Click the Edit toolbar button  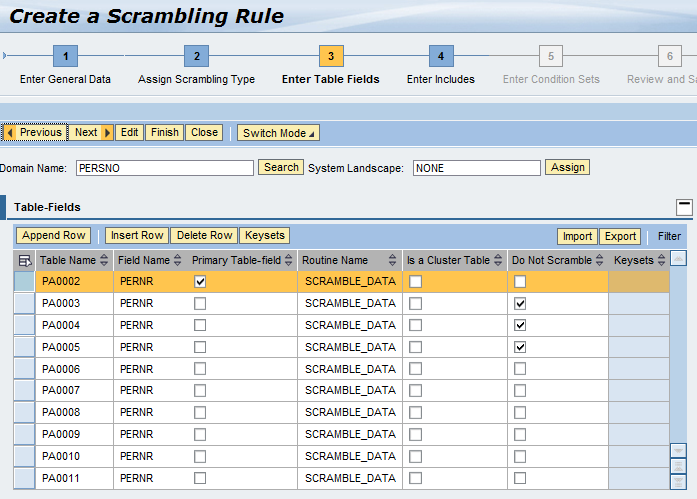(130, 133)
